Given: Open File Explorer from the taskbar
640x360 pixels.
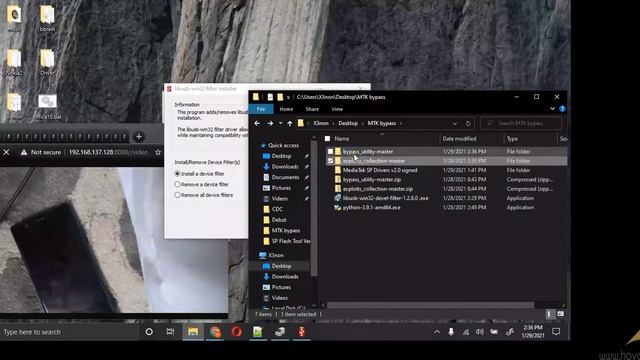Looking at the screenshot, I should coord(193,332).
